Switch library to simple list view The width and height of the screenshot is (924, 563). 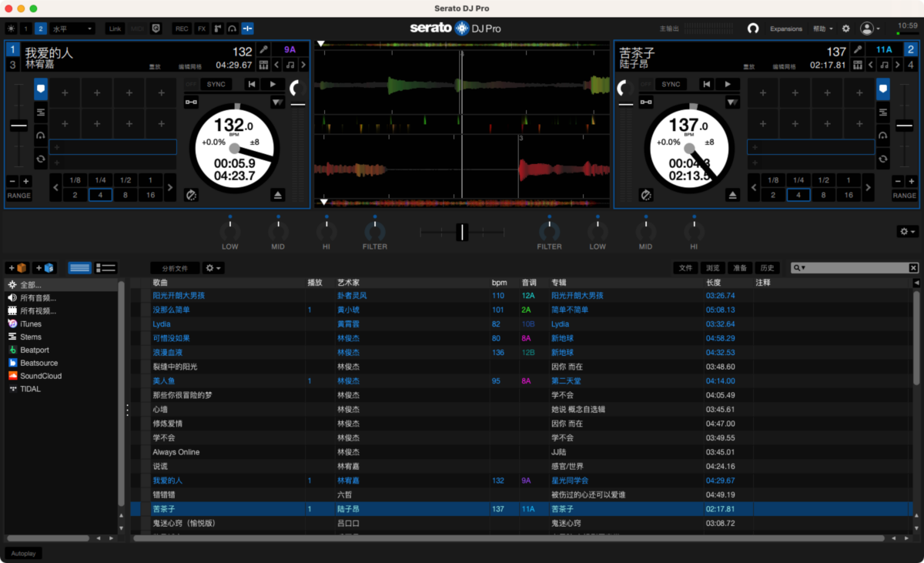(80, 268)
